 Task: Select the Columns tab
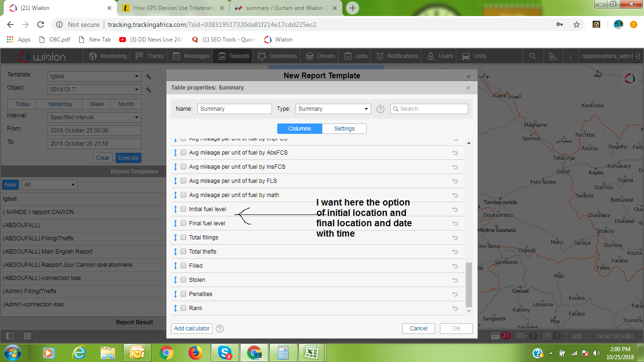(x=299, y=129)
